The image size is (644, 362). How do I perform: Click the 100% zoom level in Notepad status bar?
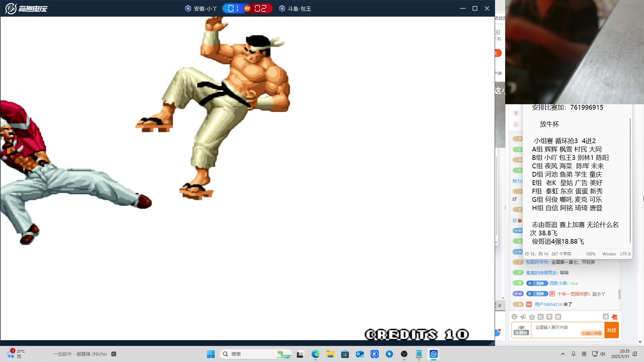(x=590, y=254)
